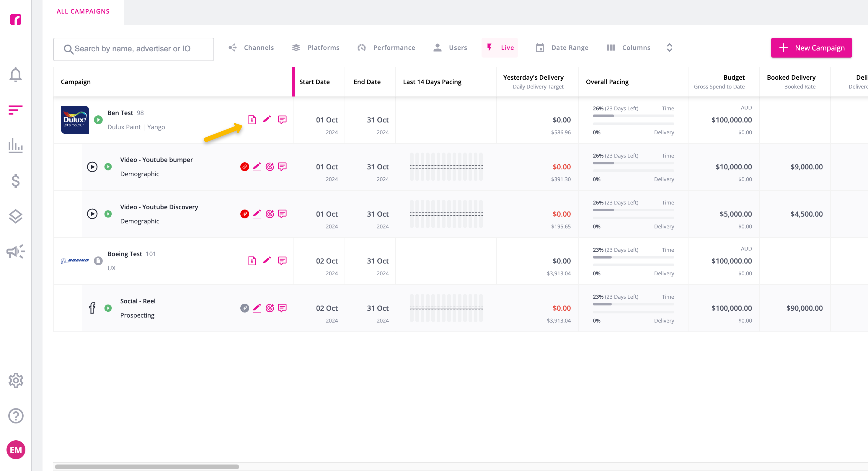Toggle green status of Ben Test campaign

click(98, 120)
